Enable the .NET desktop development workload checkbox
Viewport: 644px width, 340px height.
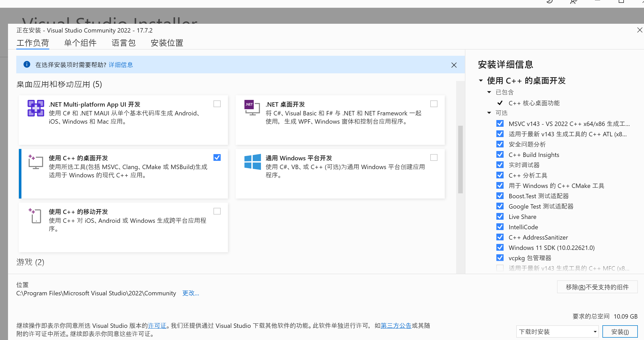click(434, 104)
